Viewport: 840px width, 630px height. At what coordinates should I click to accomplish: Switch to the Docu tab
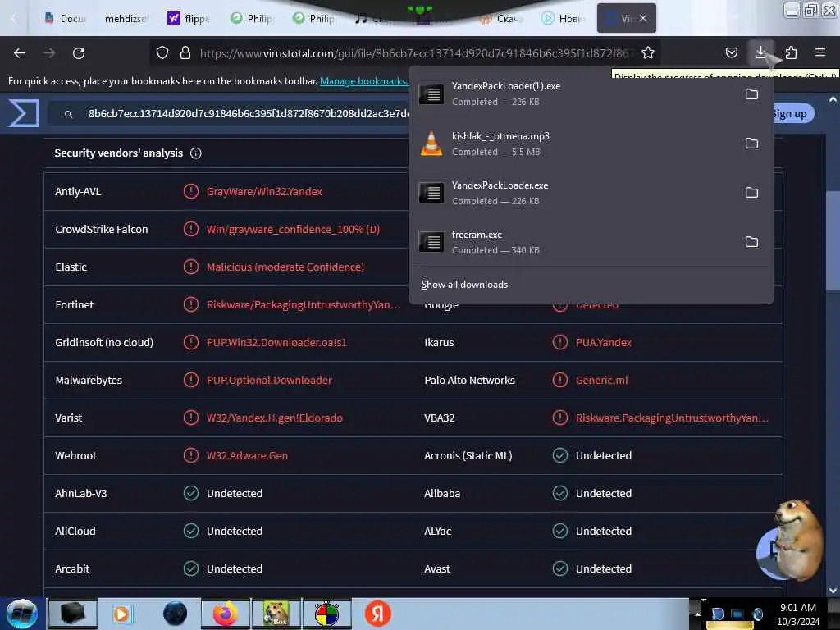tap(66, 19)
